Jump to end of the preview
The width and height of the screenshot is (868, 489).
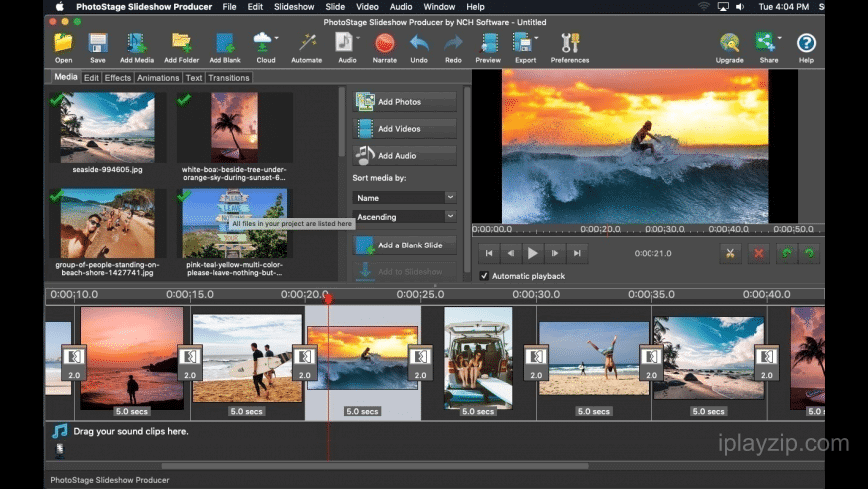coord(577,253)
